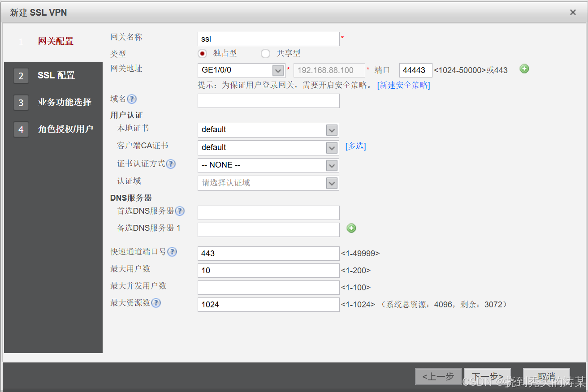588x392 pixels.
Task: Click the port field showing 44443
Action: 415,70
